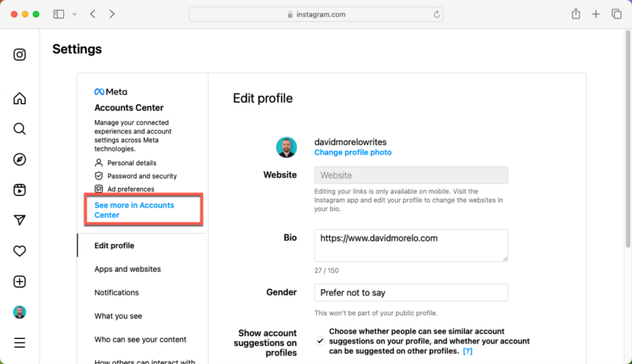Open the hamburger More menu icon
Screen dimensions: 632x364
point(19,343)
